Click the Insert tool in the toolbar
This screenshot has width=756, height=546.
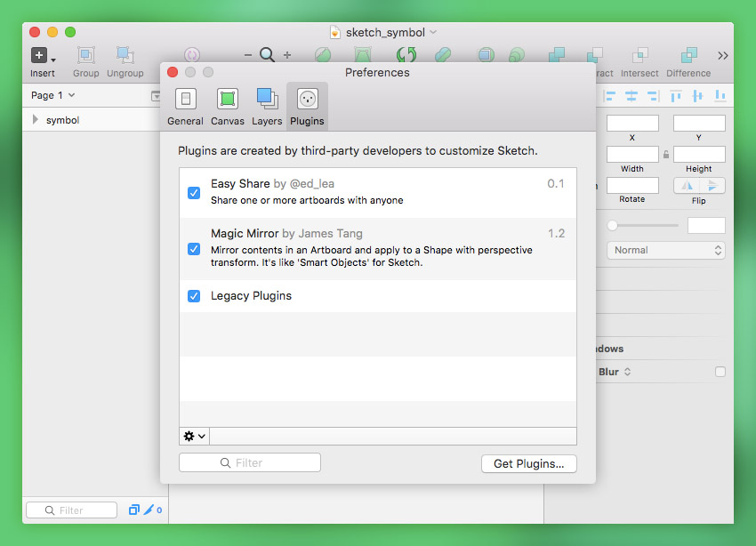(42, 61)
